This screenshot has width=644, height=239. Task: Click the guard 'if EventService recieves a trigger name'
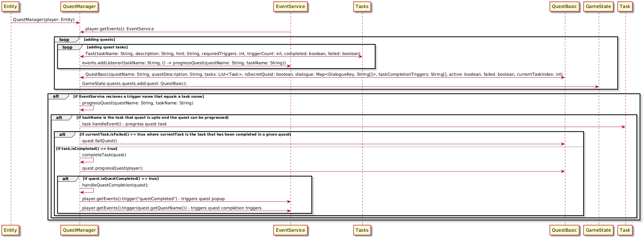pos(138,96)
